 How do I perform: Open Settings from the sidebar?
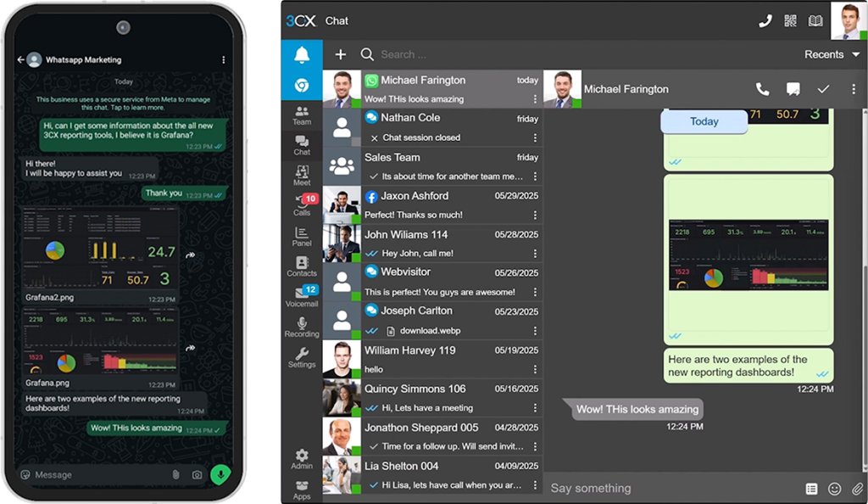pyautogui.click(x=301, y=357)
